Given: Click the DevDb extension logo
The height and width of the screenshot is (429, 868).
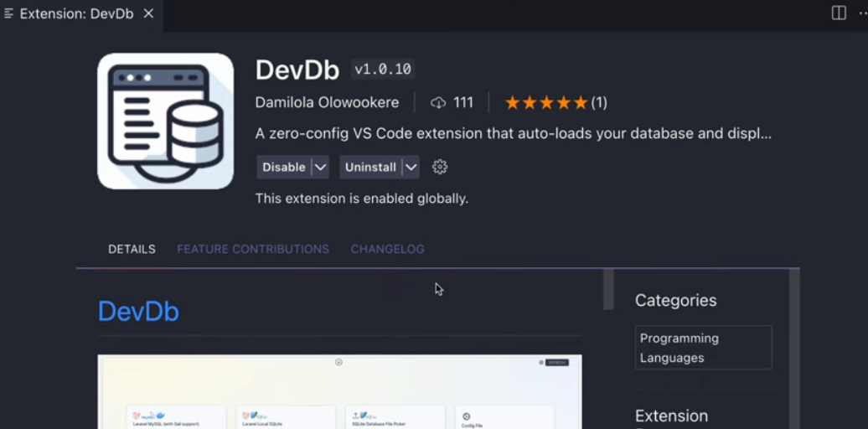Looking at the screenshot, I should click(166, 121).
